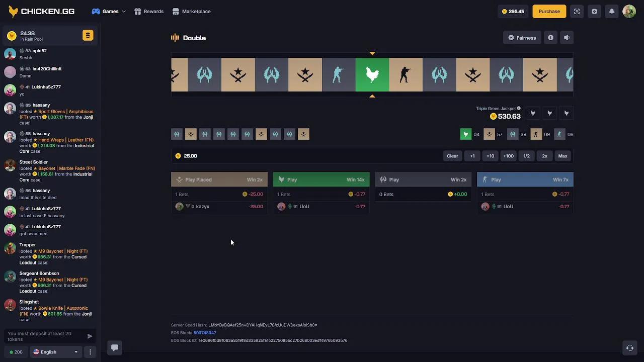
Task: Play on green Win 14x
Action: (321, 179)
